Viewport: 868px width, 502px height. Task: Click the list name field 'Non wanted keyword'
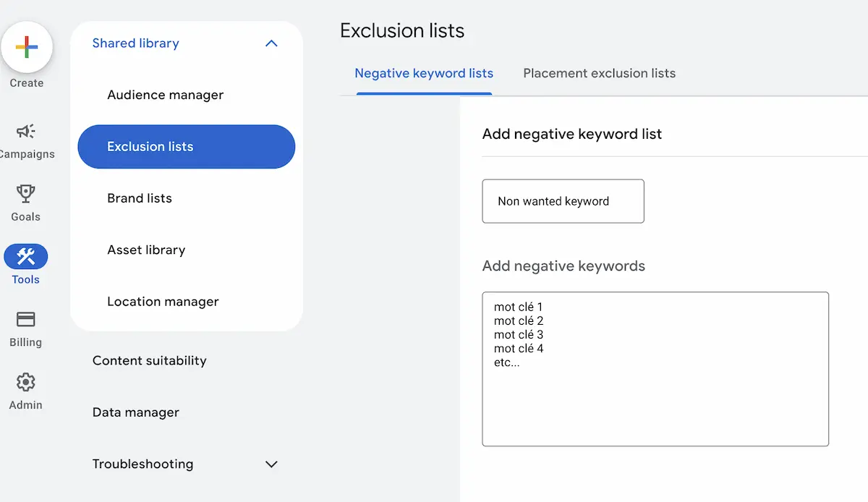(x=563, y=201)
